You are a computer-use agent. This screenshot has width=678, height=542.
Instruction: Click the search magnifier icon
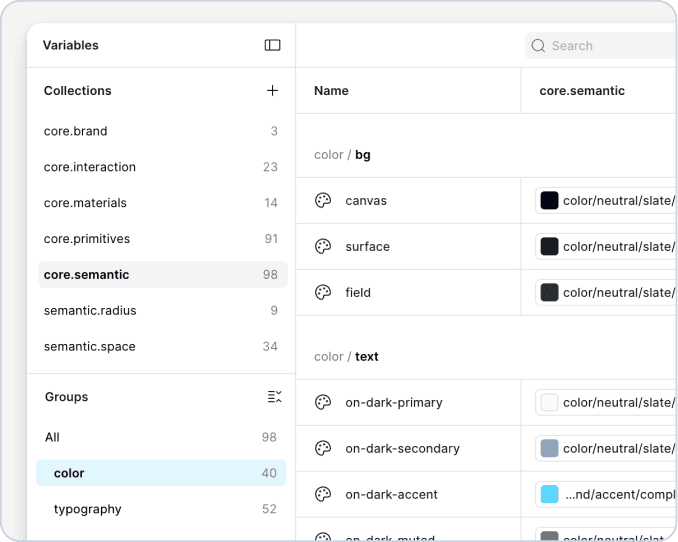(538, 45)
